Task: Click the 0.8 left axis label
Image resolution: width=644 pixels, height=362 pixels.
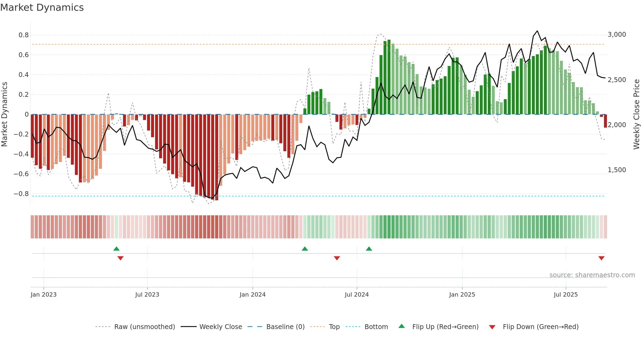Action: (x=24, y=35)
